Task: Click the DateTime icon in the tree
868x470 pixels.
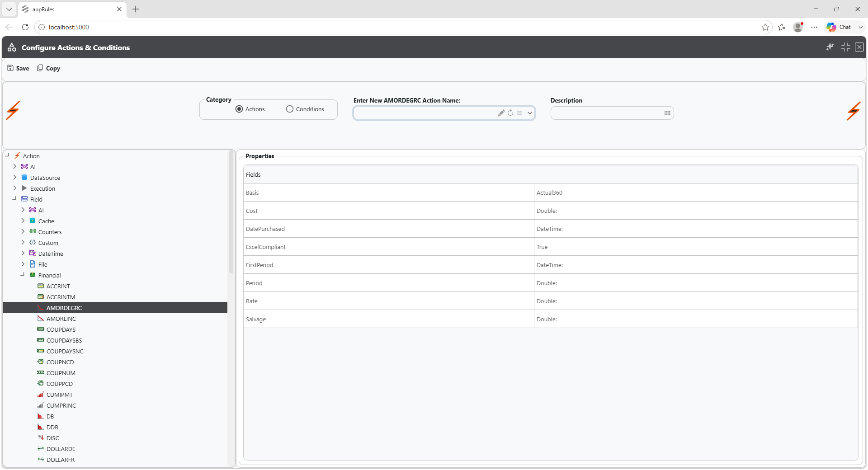Action: pyautogui.click(x=33, y=253)
